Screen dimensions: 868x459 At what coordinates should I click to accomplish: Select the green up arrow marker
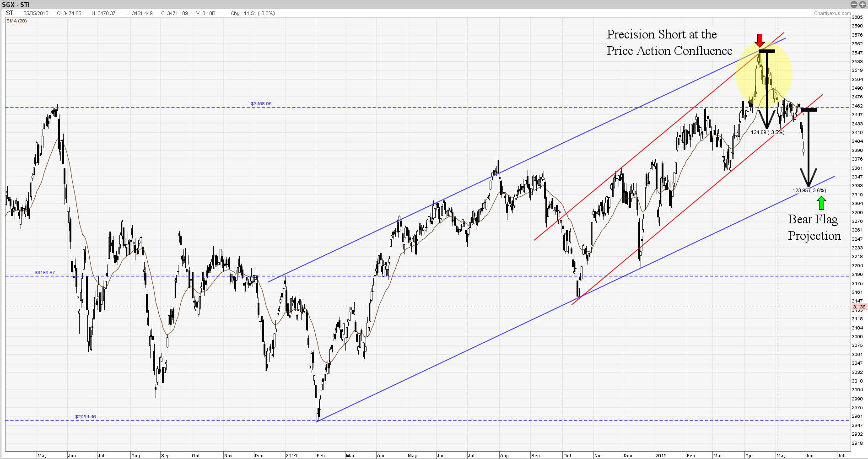pos(821,202)
